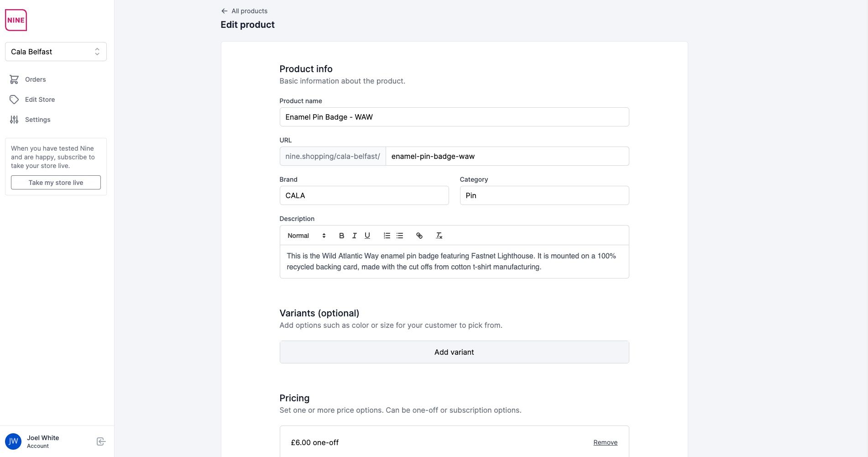This screenshot has height=457, width=868.
Task: Toggle bold formatting in description editor
Action: click(341, 236)
